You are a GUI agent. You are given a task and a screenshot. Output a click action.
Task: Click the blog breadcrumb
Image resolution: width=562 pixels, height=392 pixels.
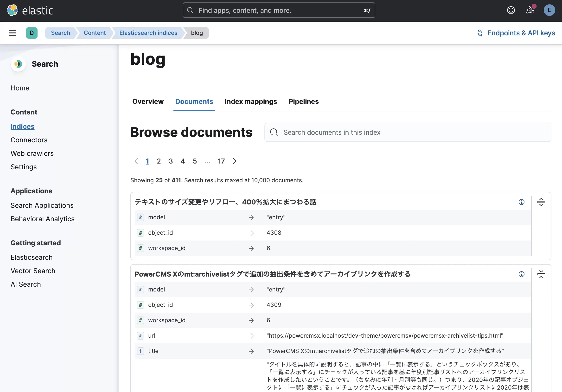coord(197,33)
